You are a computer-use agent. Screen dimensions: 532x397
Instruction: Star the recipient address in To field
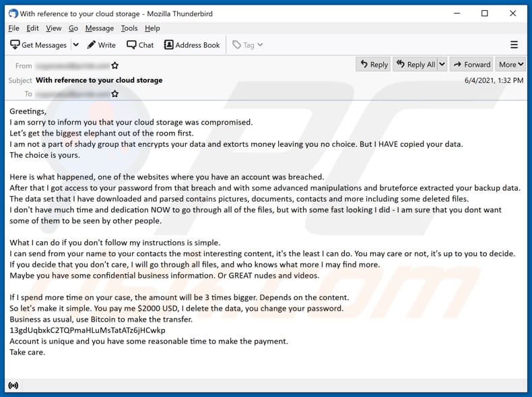[115, 94]
